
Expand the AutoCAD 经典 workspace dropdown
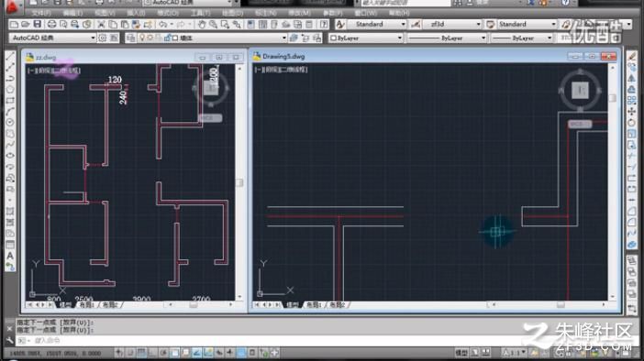tap(93, 38)
